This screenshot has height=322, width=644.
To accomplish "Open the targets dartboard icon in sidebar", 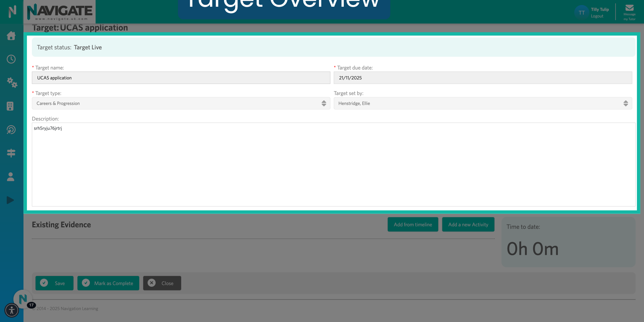I will (11, 130).
